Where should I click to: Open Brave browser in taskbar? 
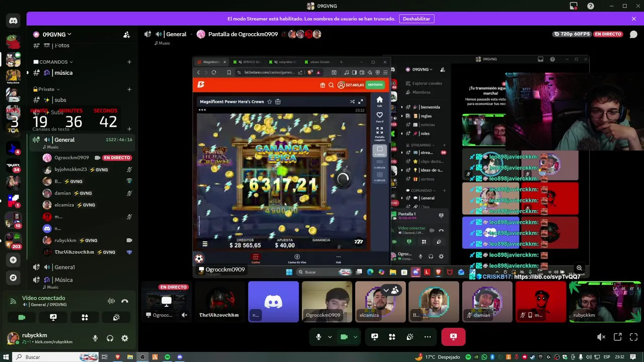pos(118,357)
